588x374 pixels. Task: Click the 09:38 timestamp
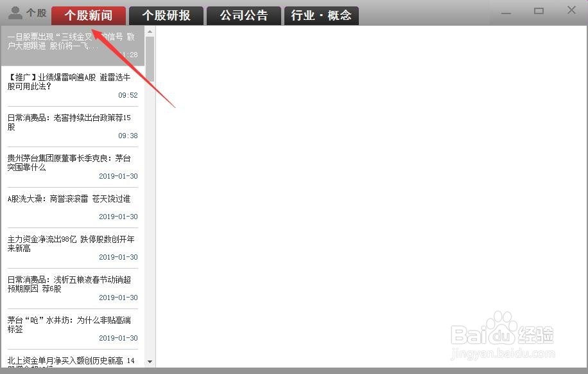click(x=128, y=136)
